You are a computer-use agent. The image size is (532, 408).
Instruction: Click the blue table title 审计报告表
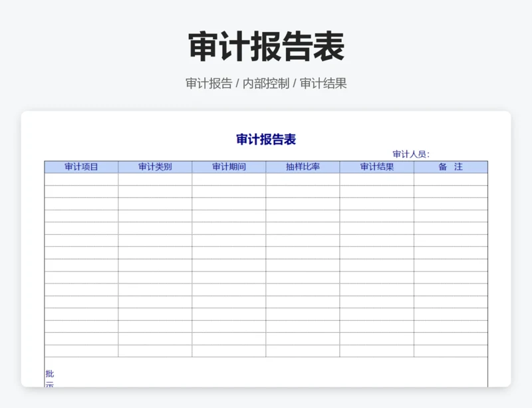266,140
